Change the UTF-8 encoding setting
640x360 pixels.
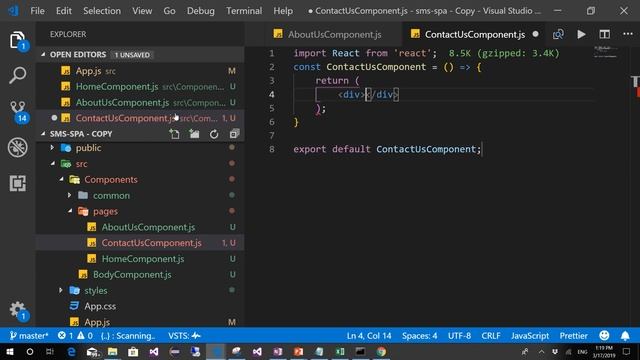pyautogui.click(x=459, y=336)
